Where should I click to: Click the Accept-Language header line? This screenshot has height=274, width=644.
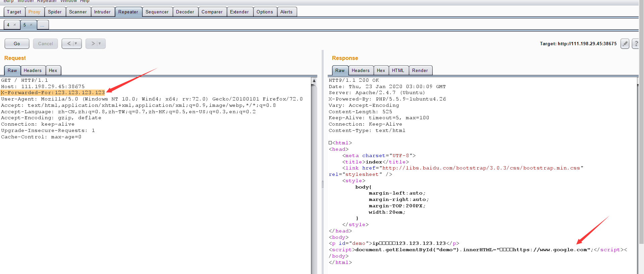click(x=128, y=112)
